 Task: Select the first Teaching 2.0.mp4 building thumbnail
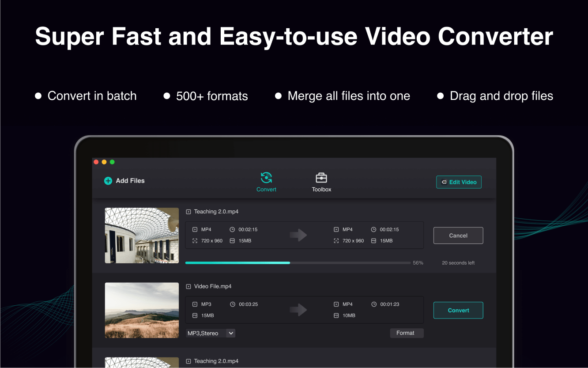142,235
